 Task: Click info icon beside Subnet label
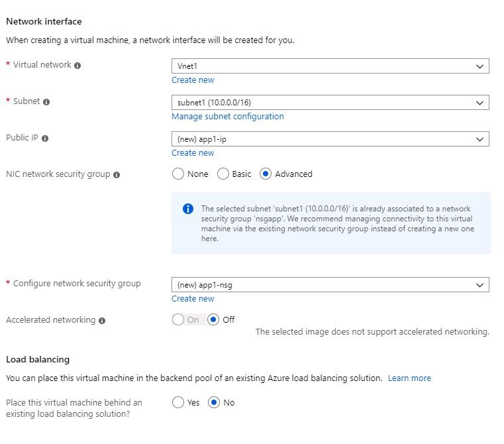pos(46,102)
